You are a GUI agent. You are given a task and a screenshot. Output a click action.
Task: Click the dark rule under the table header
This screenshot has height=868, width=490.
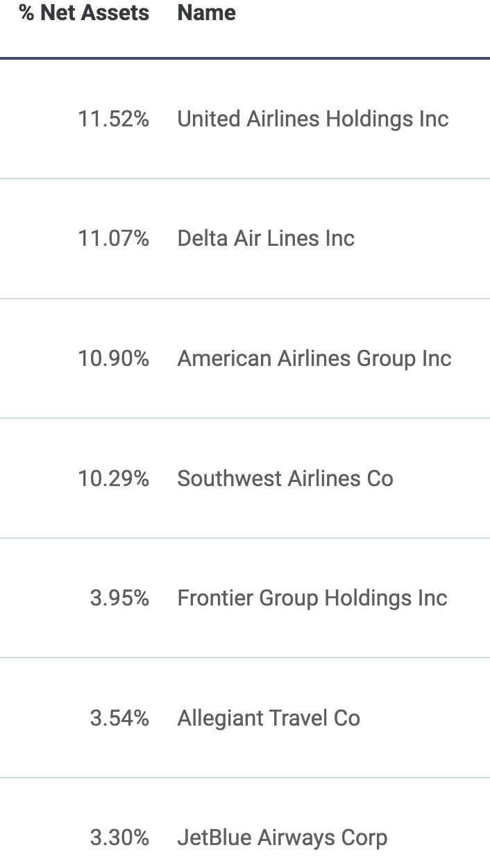tap(245, 58)
